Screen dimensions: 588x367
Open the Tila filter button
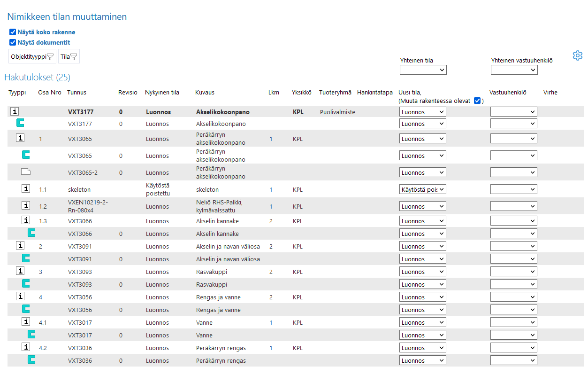click(x=69, y=56)
